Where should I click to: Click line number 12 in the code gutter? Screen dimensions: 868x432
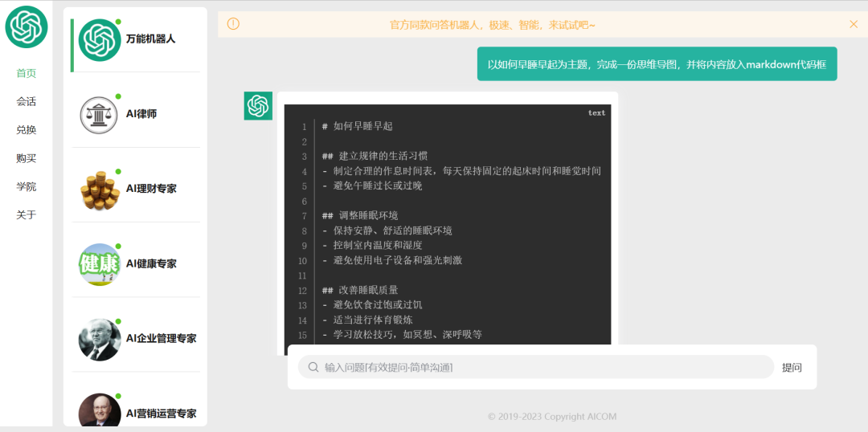(x=302, y=291)
